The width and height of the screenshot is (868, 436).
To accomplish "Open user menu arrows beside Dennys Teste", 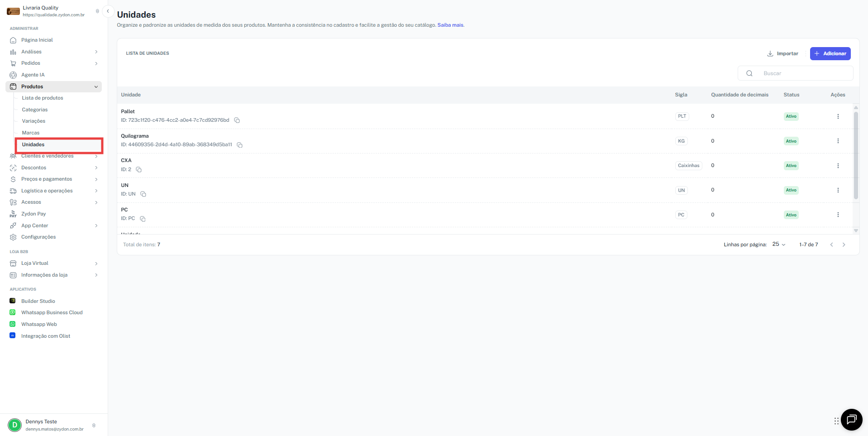I will [94, 425].
